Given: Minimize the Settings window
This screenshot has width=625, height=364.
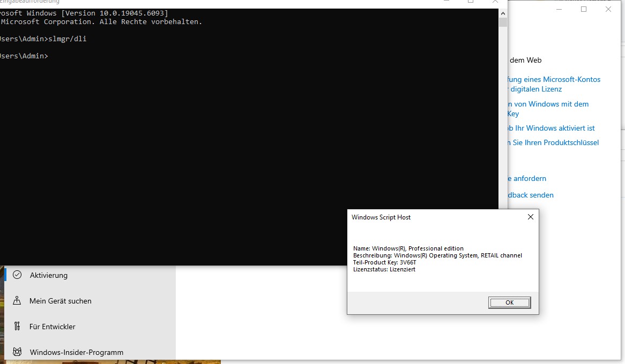Looking at the screenshot, I should pyautogui.click(x=559, y=9).
